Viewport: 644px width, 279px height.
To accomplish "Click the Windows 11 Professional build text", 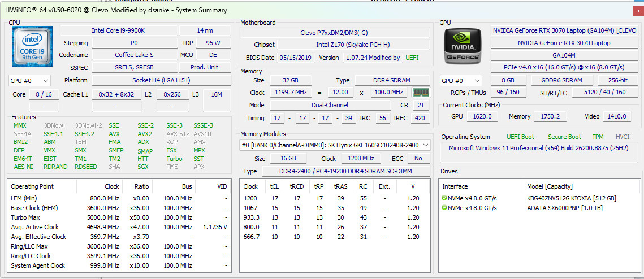I will point(538,148).
